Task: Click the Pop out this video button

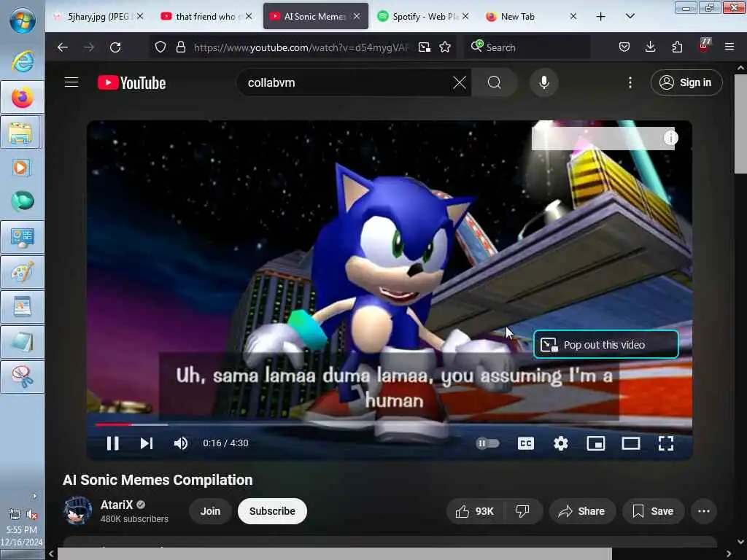Action: (x=605, y=344)
